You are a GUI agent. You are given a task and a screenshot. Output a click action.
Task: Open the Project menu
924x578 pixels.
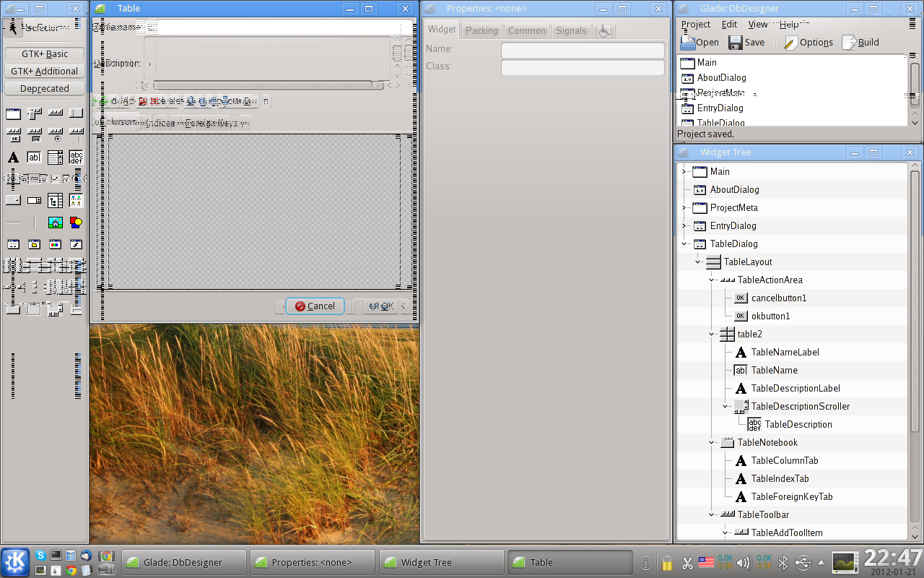coord(696,24)
